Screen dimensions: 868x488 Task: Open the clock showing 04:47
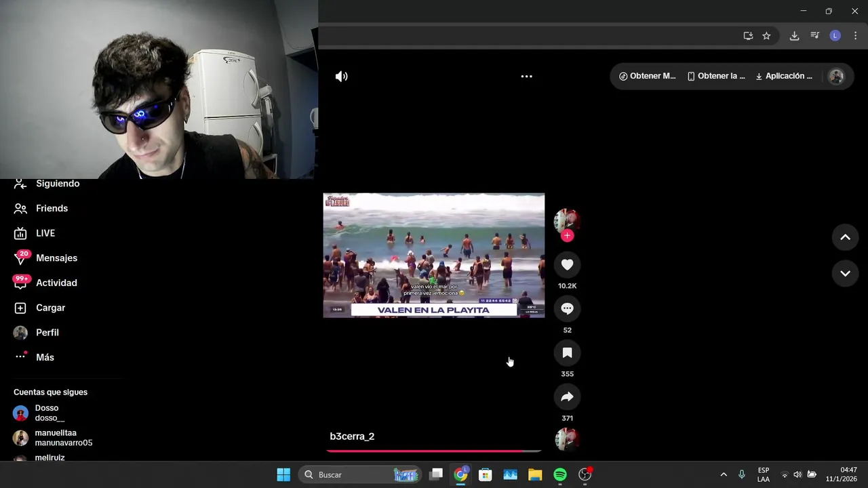[841, 474]
